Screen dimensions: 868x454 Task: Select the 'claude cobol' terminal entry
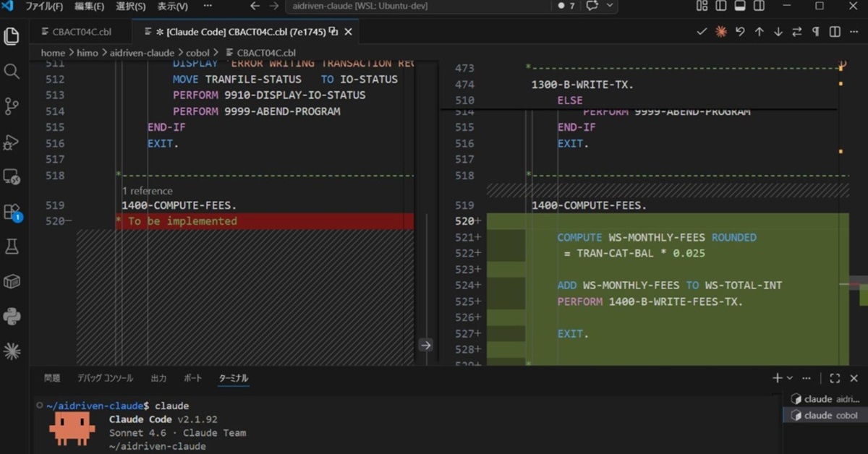tap(825, 416)
